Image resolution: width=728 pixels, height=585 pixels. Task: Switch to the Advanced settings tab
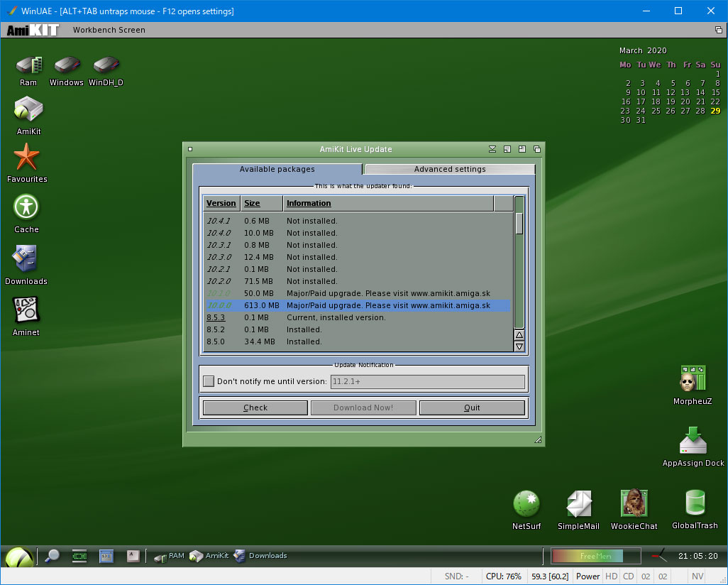click(450, 169)
